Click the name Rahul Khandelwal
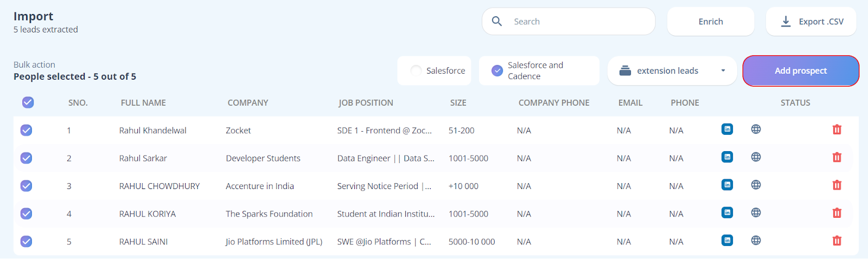Image resolution: width=868 pixels, height=266 pixels. (x=153, y=131)
